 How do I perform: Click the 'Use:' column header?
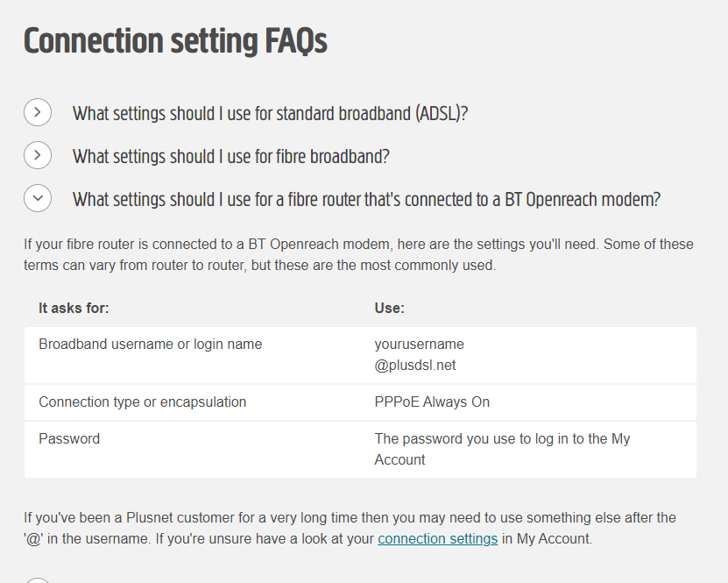point(389,309)
